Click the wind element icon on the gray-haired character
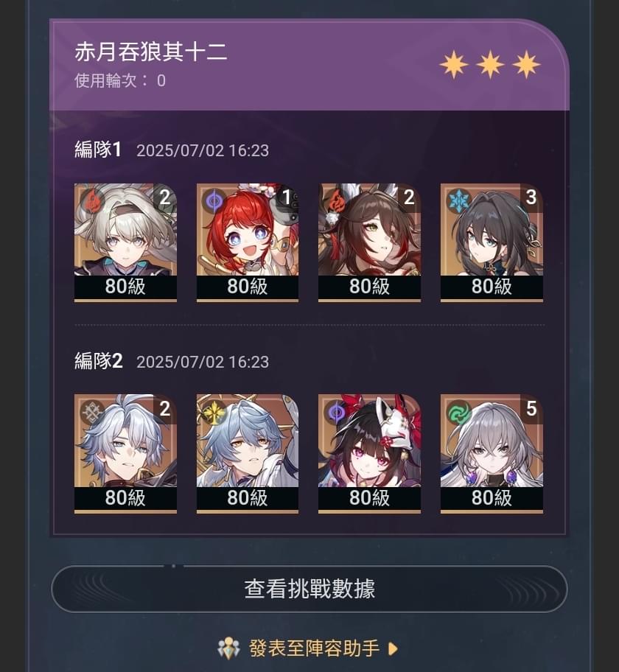The image size is (619, 672). point(458,413)
